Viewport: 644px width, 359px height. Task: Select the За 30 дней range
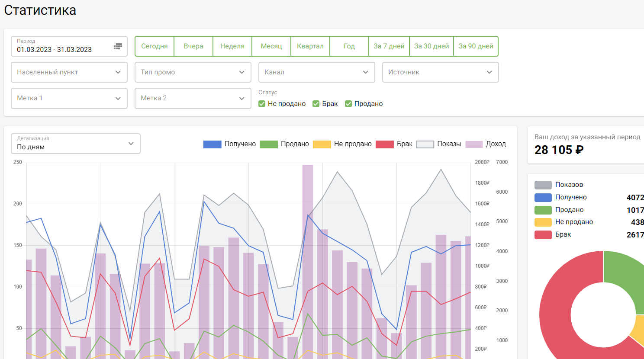click(431, 46)
